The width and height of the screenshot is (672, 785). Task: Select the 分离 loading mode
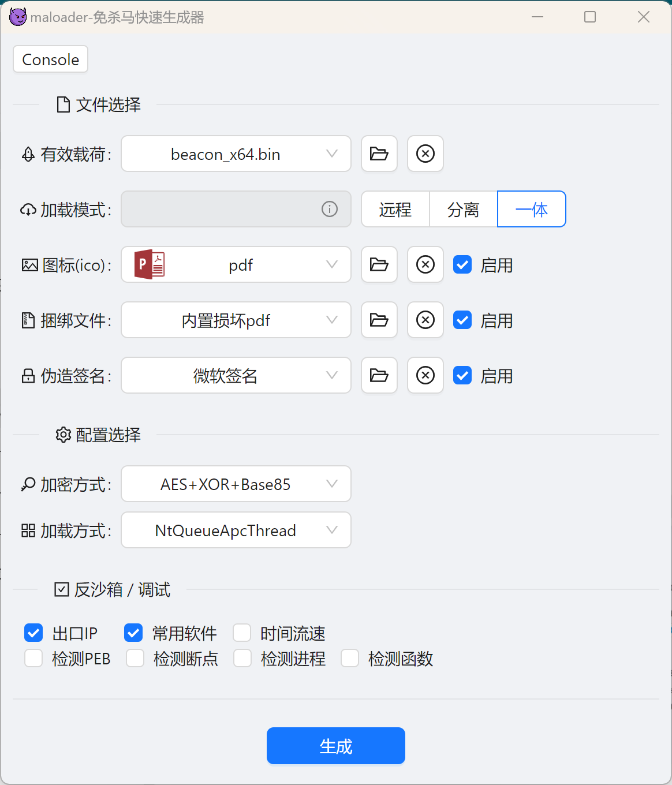[x=463, y=209]
